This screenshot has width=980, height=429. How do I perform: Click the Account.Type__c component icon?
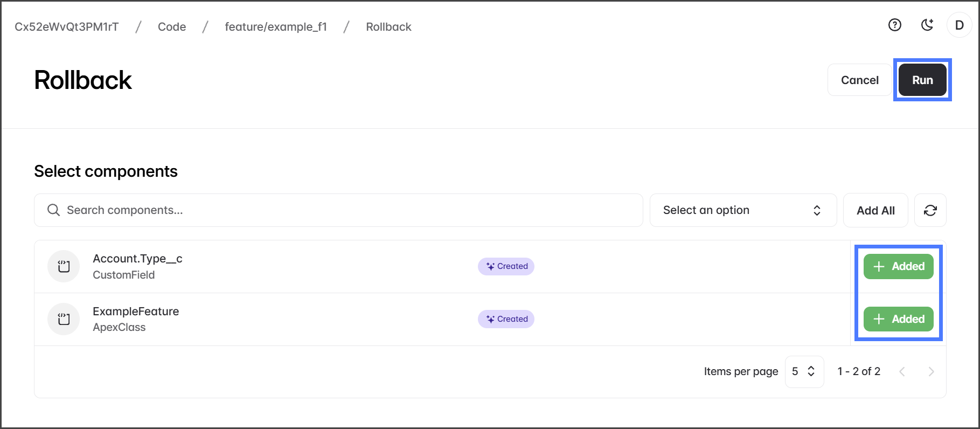pos(64,266)
